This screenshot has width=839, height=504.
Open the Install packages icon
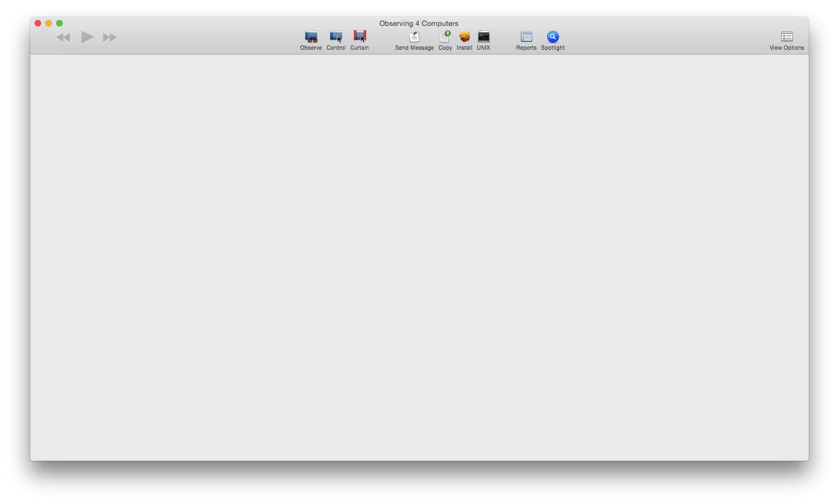tap(464, 37)
